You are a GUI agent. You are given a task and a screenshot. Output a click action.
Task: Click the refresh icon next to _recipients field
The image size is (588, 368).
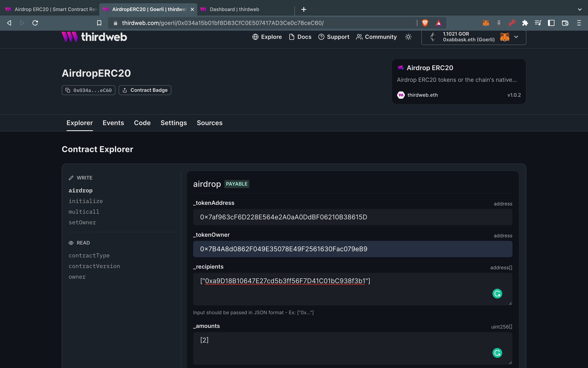click(x=497, y=294)
